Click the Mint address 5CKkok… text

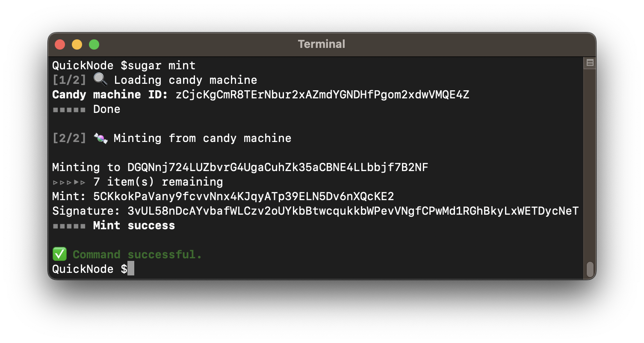tap(243, 196)
